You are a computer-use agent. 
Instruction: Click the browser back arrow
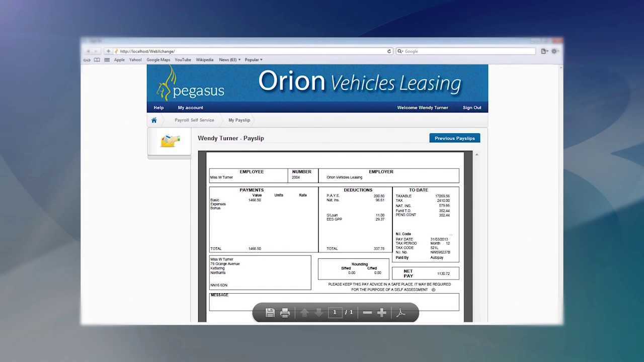[x=88, y=51]
